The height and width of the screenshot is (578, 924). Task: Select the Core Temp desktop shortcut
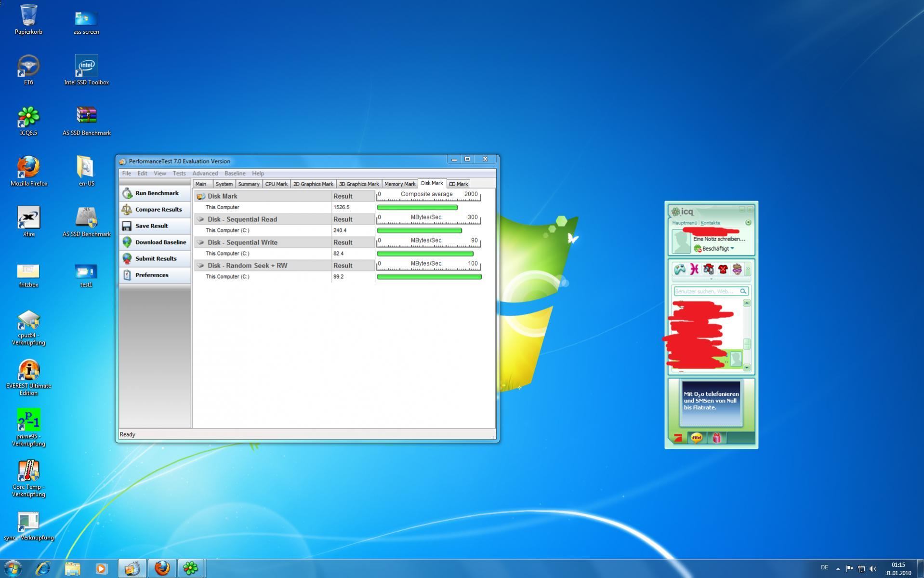tap(29, 479)
